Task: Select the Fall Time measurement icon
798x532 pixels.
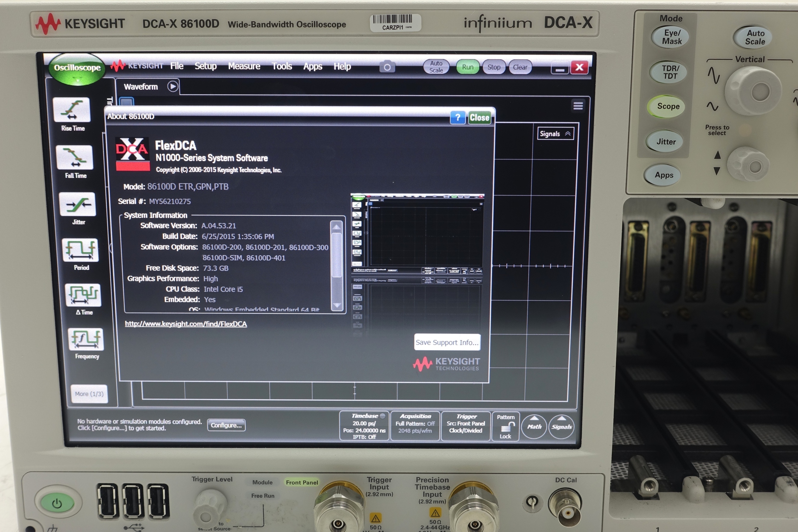Action: pyautogui.click(x=75, y=157)
